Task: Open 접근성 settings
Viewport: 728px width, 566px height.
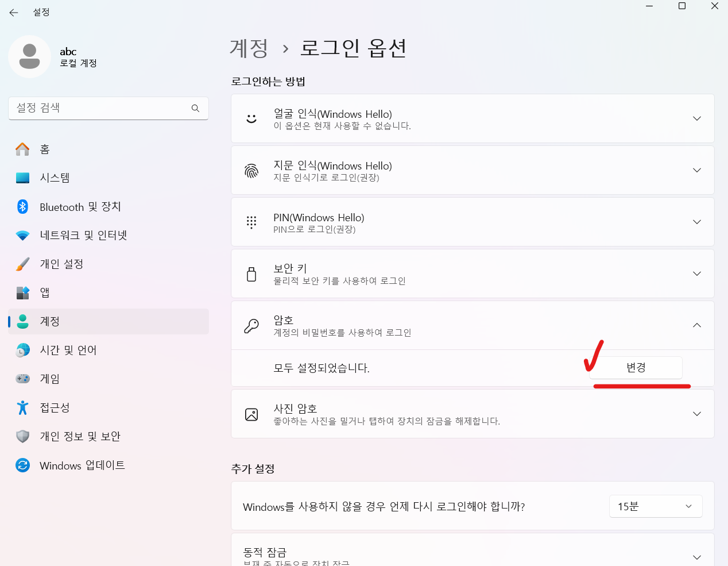Action: click(x=109, y=408)
